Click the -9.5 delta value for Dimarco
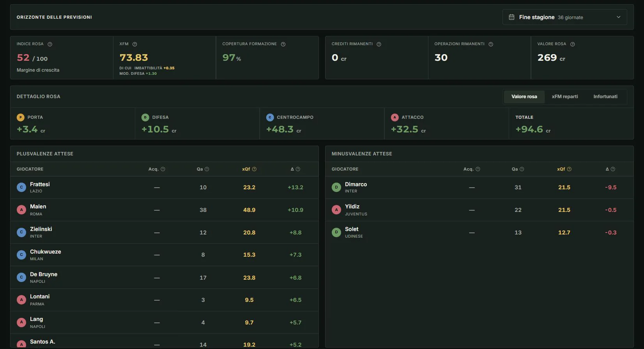The width and height of the screenshot is (644, 349). (611, 187)
